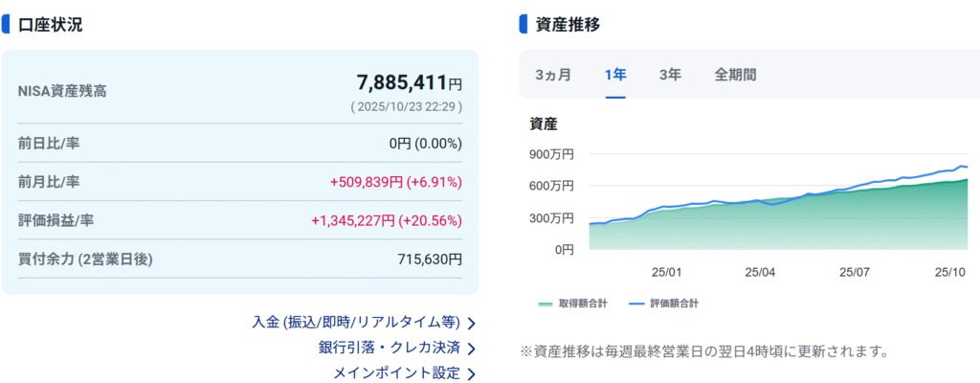Click the 900万円 y-axis label on chart
Image resolution: width=980 pixels, height=383 pixels.
[x=551, y=153]
